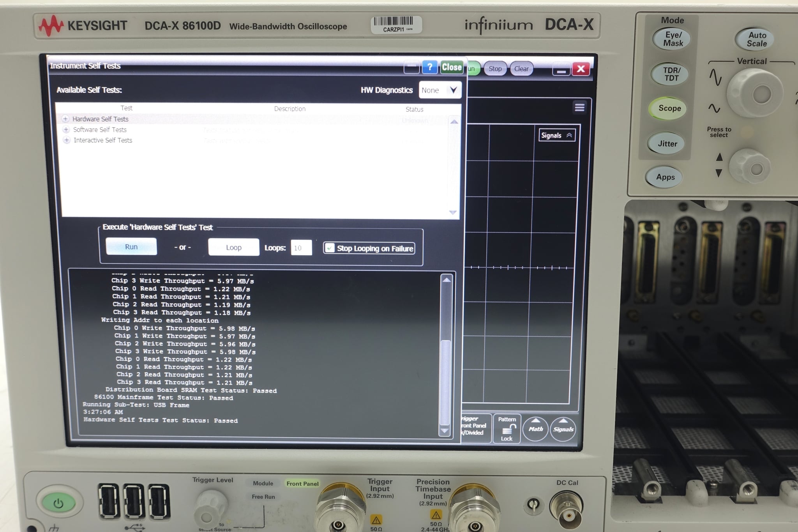Open the hamburger menu in waveform window
Screen dimensions: 798x532
(579, 107)
